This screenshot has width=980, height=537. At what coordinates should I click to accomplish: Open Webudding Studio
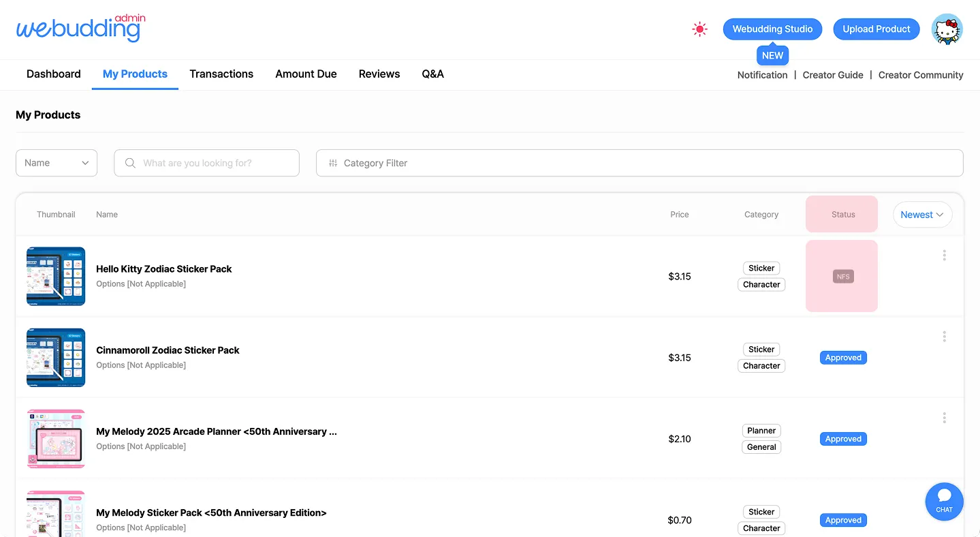(772, 29)
